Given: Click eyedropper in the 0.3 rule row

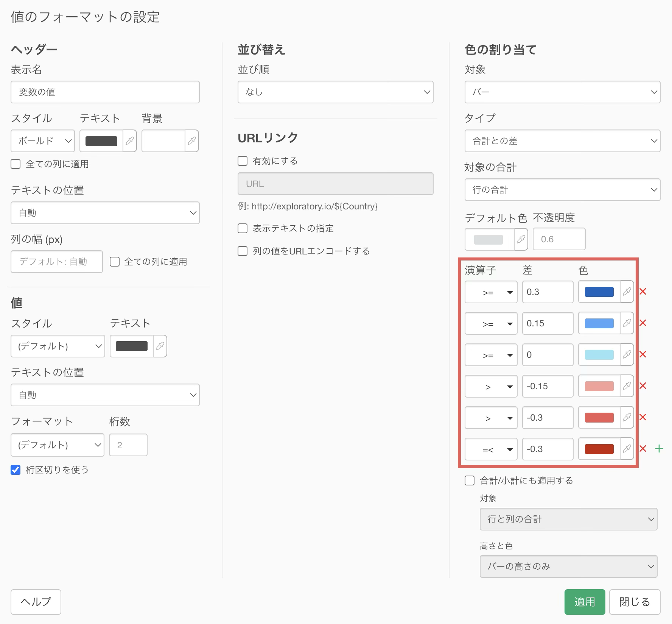Looking at the screenshot, I should coord(627,292).
